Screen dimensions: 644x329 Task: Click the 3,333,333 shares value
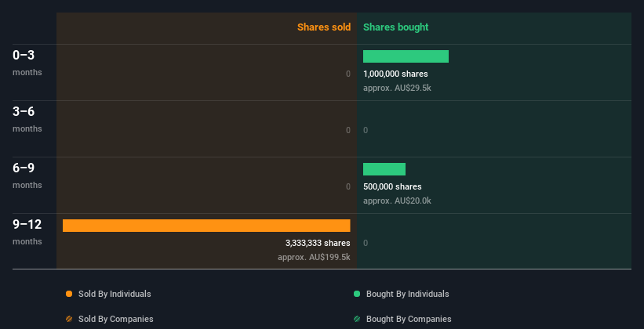click(318, 243)
